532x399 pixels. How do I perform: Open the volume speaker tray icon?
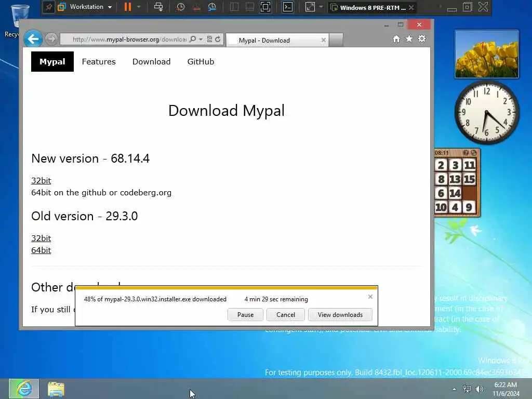(480, 389)
